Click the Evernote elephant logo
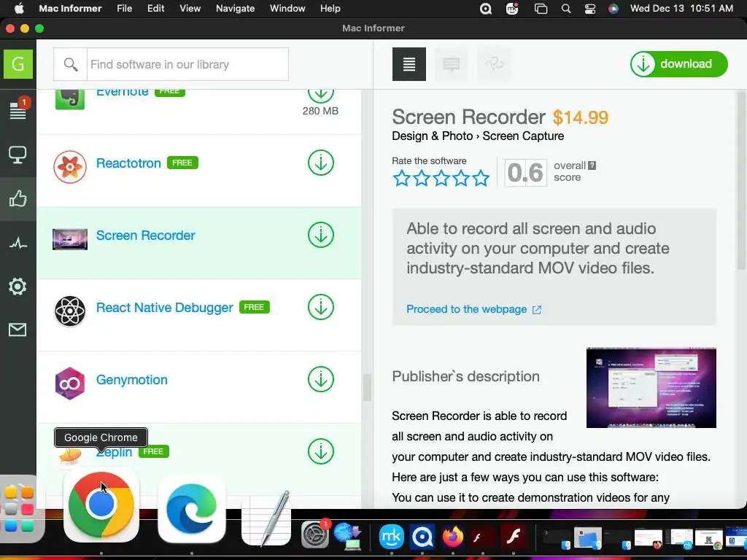The image size is (747, 560). 70,99
